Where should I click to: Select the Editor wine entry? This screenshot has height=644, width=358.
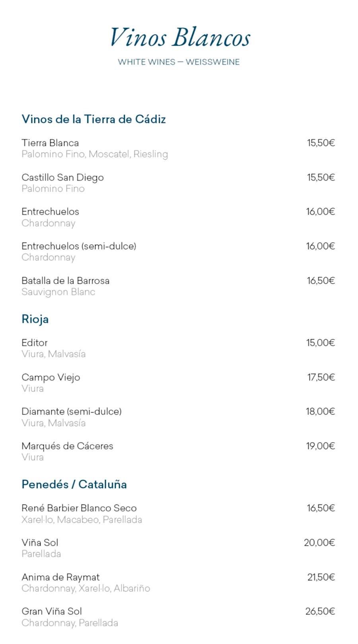35,343
